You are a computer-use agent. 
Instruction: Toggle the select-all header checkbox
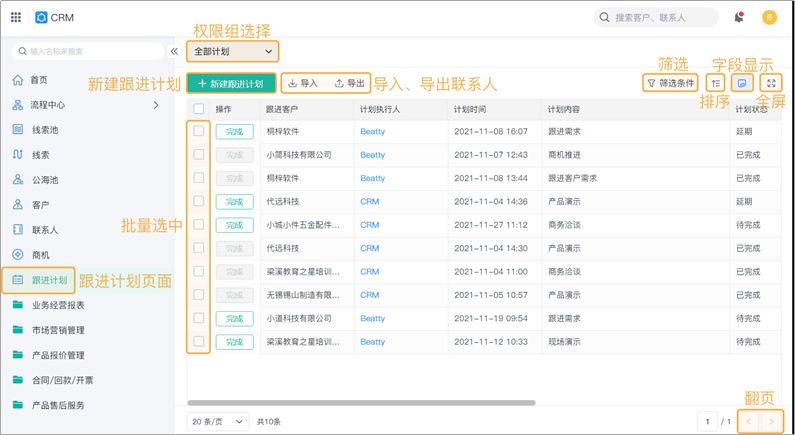point(199,108)
